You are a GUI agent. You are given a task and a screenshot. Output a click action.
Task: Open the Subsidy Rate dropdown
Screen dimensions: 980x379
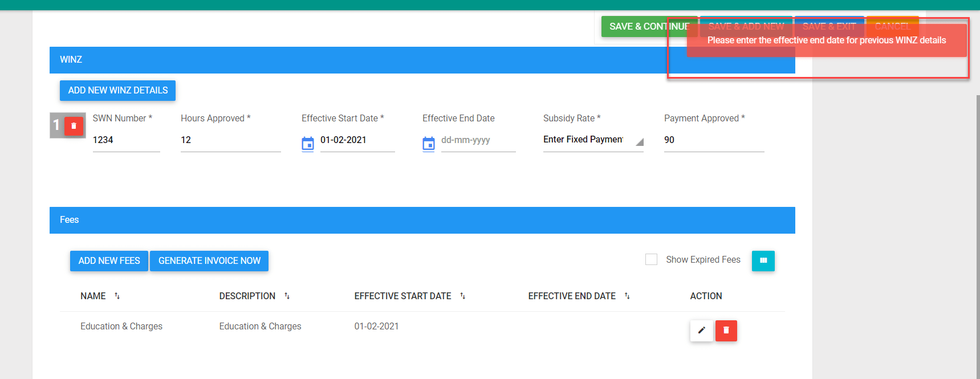coord(593,140)
